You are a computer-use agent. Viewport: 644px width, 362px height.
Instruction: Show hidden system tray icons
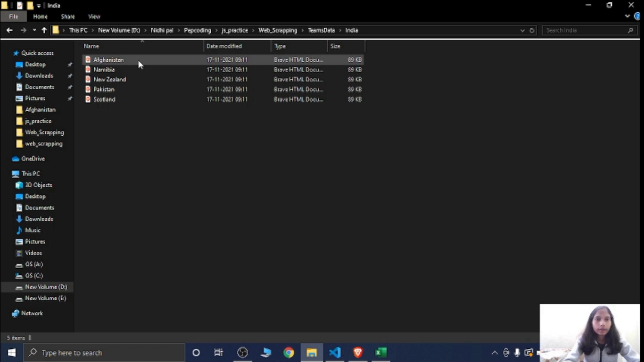(x=495, y=353)
